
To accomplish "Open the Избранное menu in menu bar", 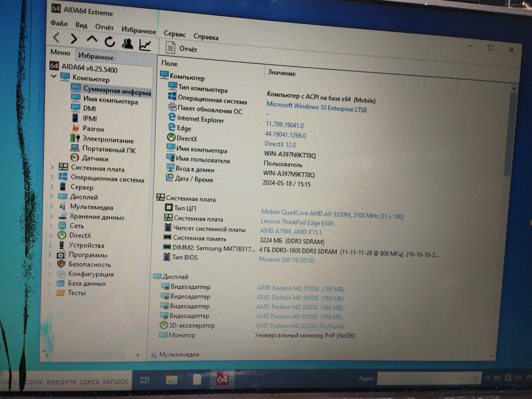I will (139, 30).
